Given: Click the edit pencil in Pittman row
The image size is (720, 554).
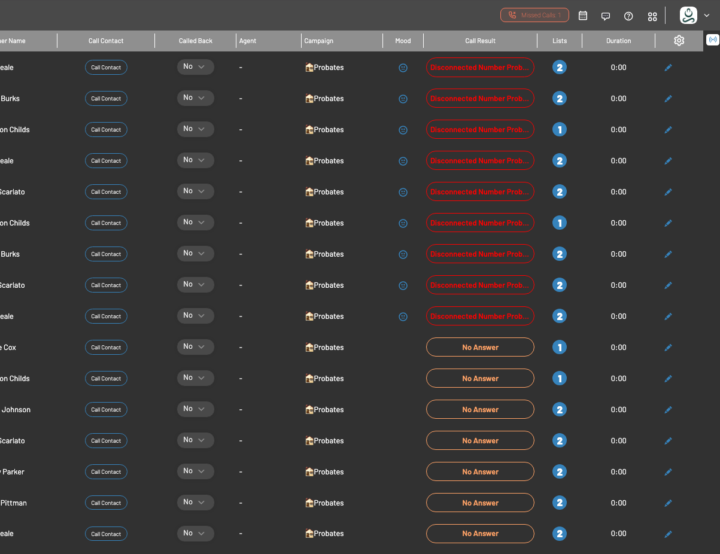Looking at the screenshot, I should (x=668, y=503).
